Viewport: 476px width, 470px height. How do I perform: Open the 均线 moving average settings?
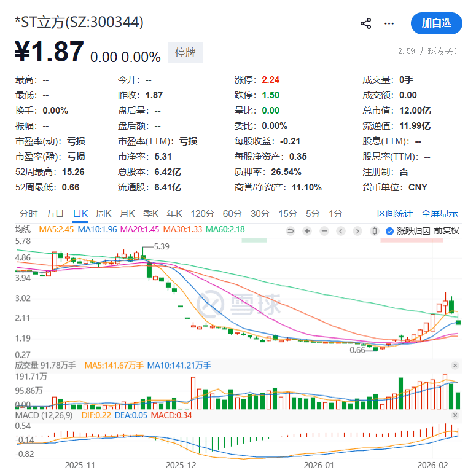pyautogui.click(x=23, y=229)
